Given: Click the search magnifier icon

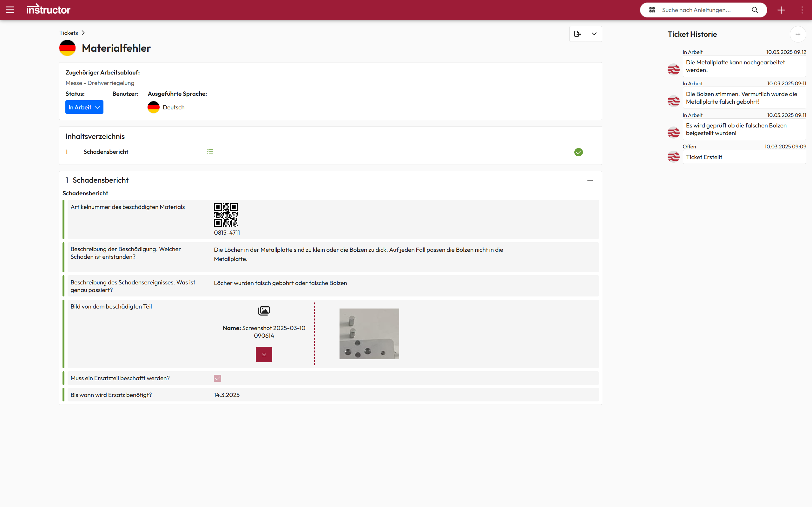Looking at the screenshot, I should [755, 10].
